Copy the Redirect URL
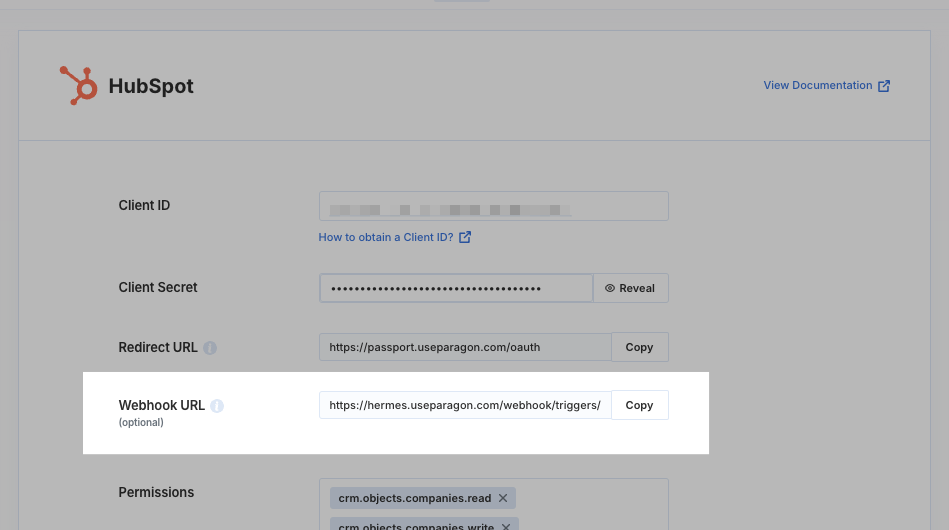The width and height of the screenshot is (949, 530). click(640, 347)
